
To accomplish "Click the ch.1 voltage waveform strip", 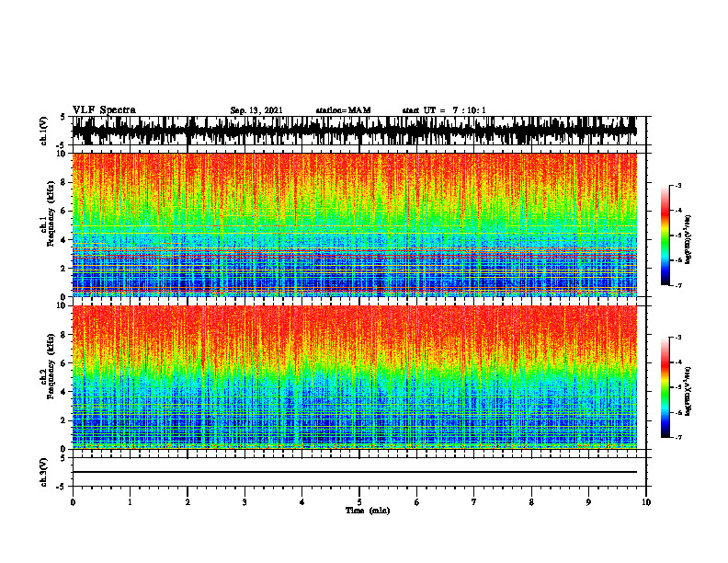I will [354, 131].
